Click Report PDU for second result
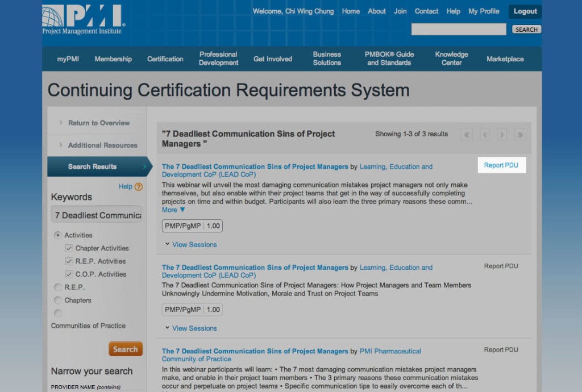582x392 pixels. coord(501,266)
